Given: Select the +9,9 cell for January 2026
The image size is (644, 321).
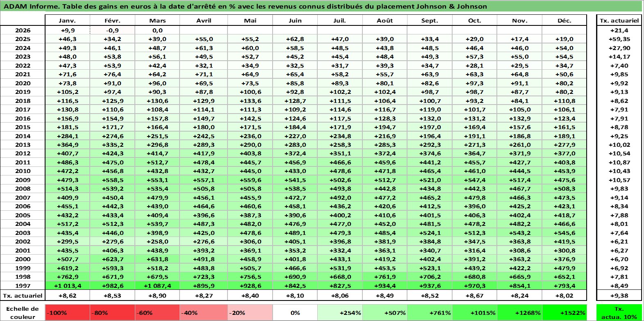Looking at the screenshot, I should [x=67, y=30].
